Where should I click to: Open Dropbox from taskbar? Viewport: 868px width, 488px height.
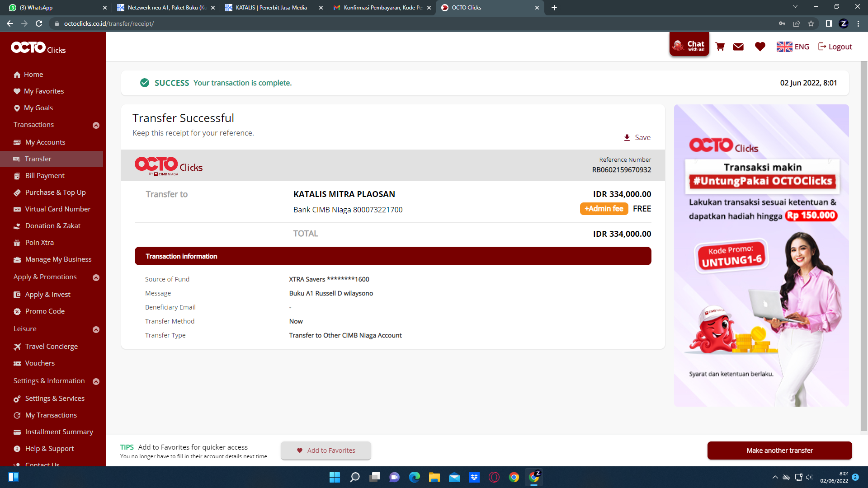pyautogui.click(x=474, y=477)
